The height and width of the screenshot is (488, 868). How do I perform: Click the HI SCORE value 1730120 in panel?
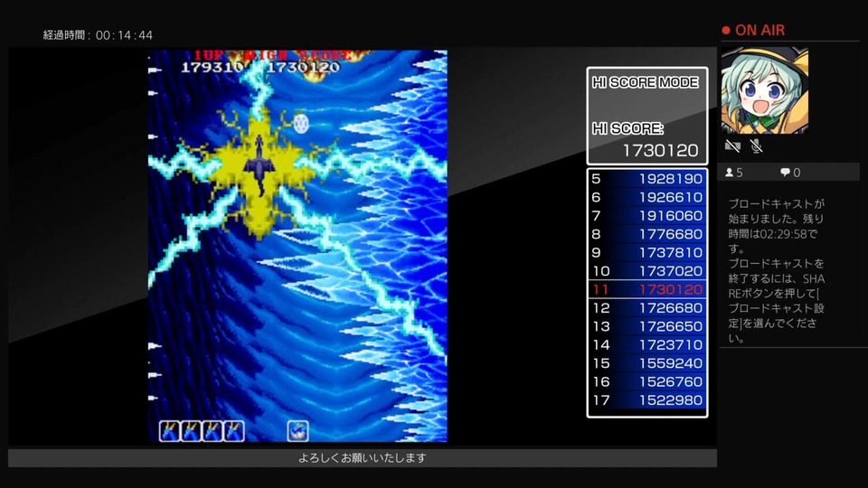point(660,150)
